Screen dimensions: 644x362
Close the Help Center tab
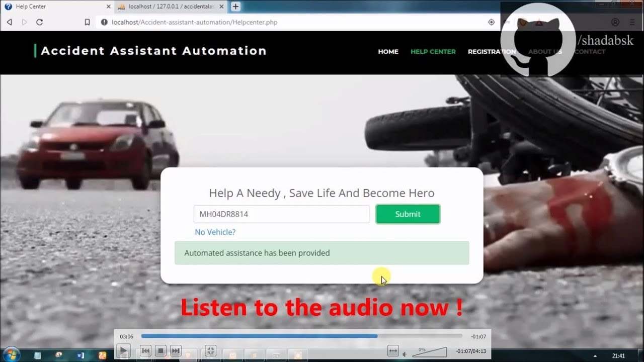[x=108, y=7]
